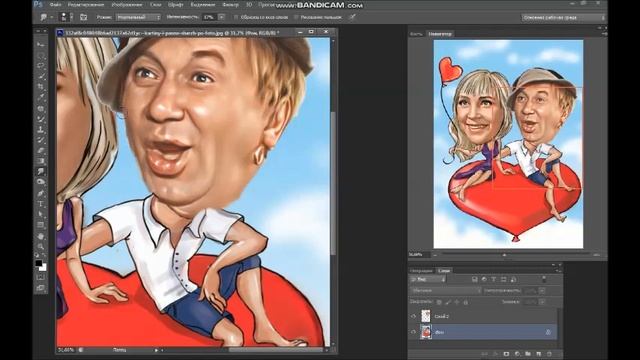Hide the фон background layer
Image resolution: width=640 pixels, height=360 pixels.
pyautogui.click(x=413, y=332)
